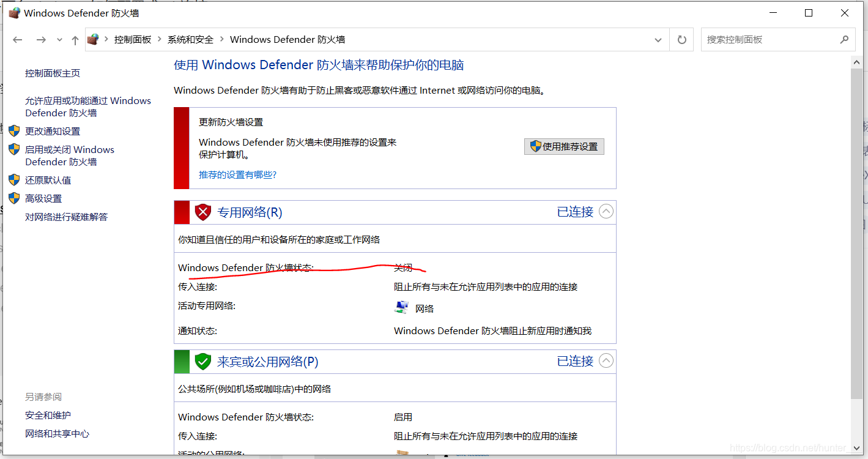Click 已连接 status text of 专用网络
The height and width of the screenshot is (459, 868).
575,212
